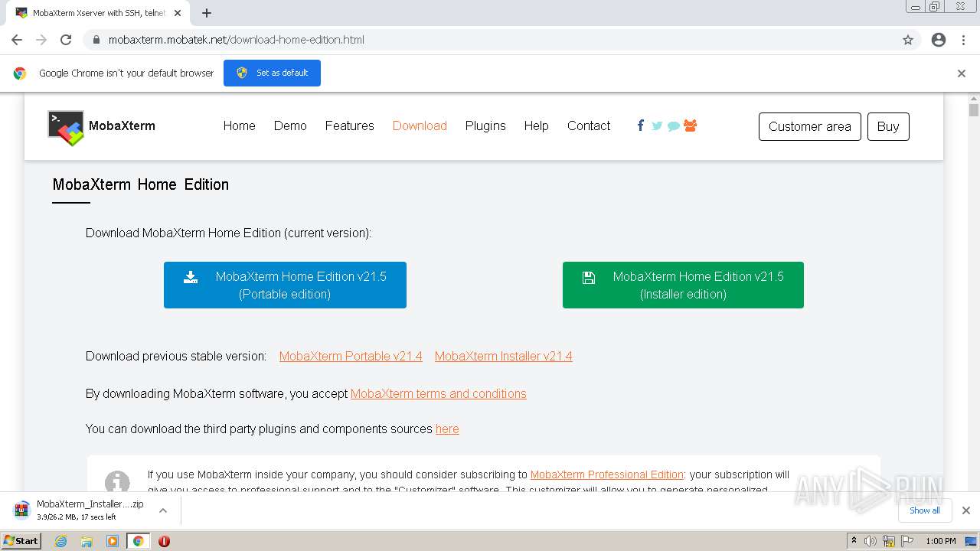This screenshot has height=551, width=980.
Task: Show hidden tray icons arrow
Action: click(854, 541)
